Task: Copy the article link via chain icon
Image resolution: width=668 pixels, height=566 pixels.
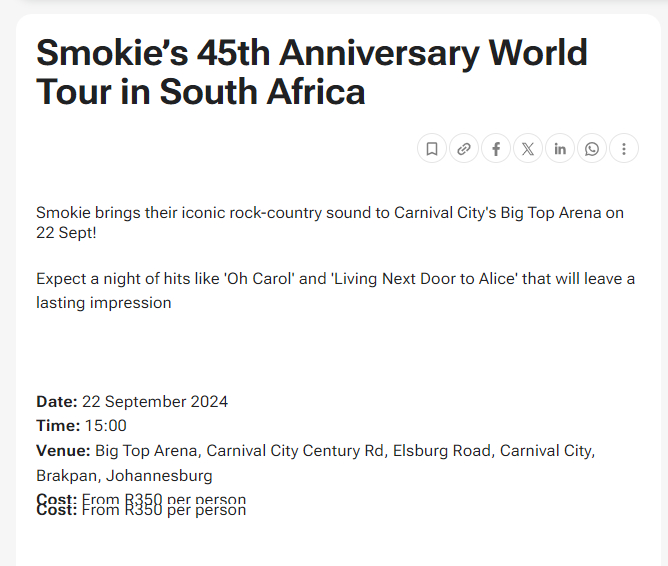Action: click(464, 149)
